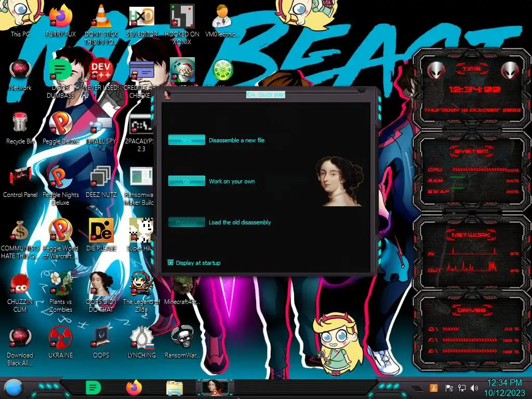Launch Firefox from the taskbar
Image resolution: width=532 pixels, height=399 pixels.
point(134,388)
